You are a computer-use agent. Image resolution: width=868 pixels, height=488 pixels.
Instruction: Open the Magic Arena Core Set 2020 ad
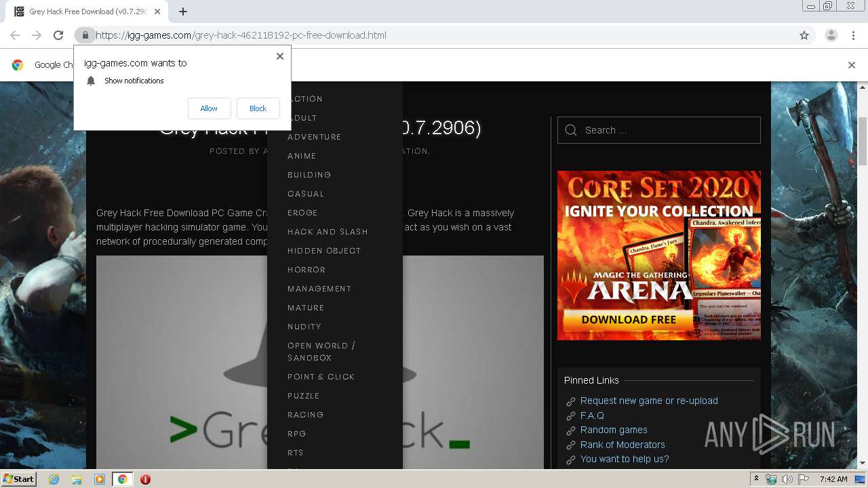659,256
